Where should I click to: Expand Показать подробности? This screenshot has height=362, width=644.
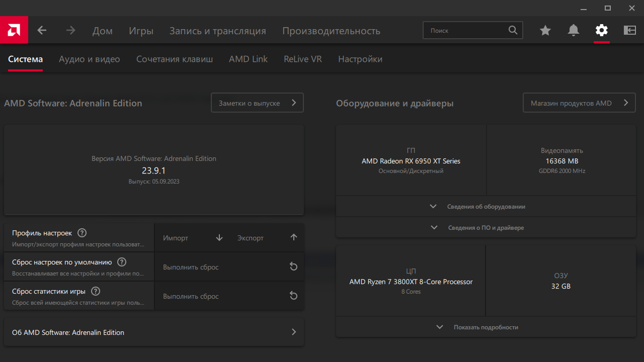(486, 327)
